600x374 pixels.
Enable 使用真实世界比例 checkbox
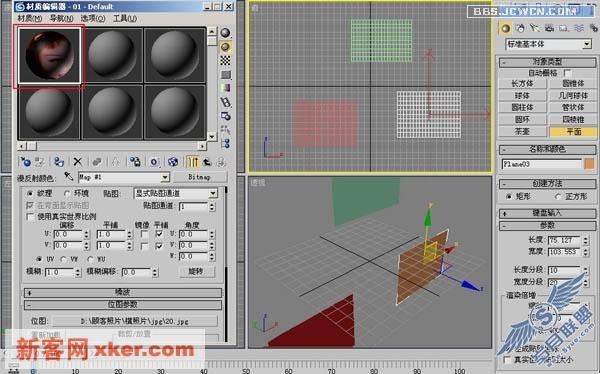coord(30,217)
